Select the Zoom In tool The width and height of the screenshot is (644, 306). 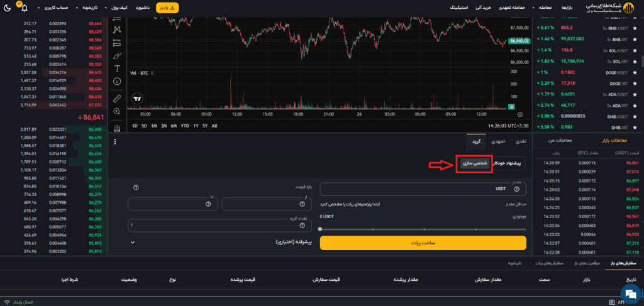(117, 111)
